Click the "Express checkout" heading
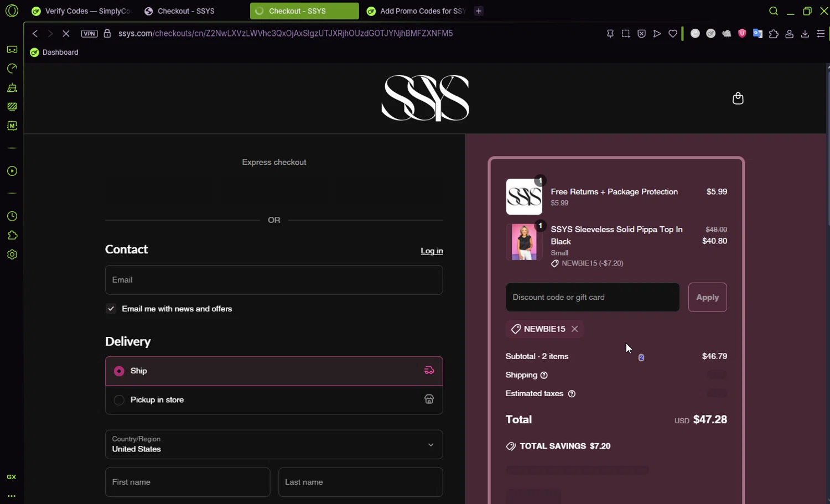 [x=274, y=162]
